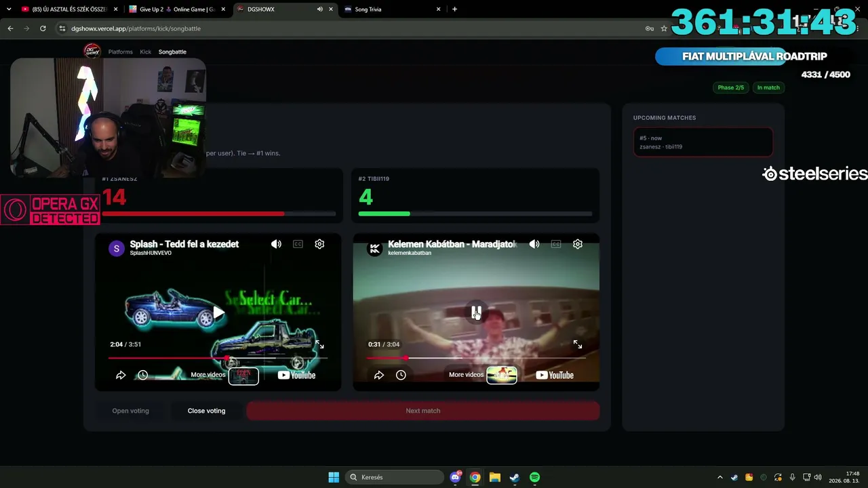This screenshot has height=488, width=868.
Task: Add Splash video to Watch Later
Action: coord(142,375)
